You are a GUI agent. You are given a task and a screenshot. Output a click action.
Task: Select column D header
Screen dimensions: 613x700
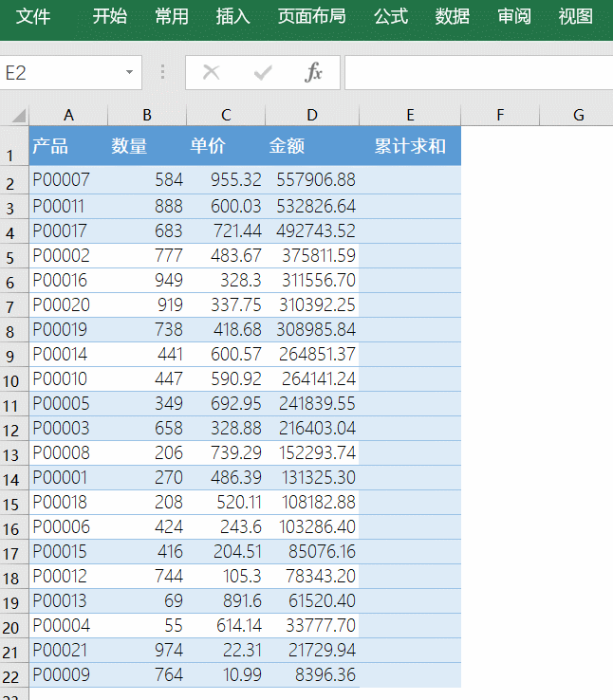pyautogui.click(x=312, y=115)
